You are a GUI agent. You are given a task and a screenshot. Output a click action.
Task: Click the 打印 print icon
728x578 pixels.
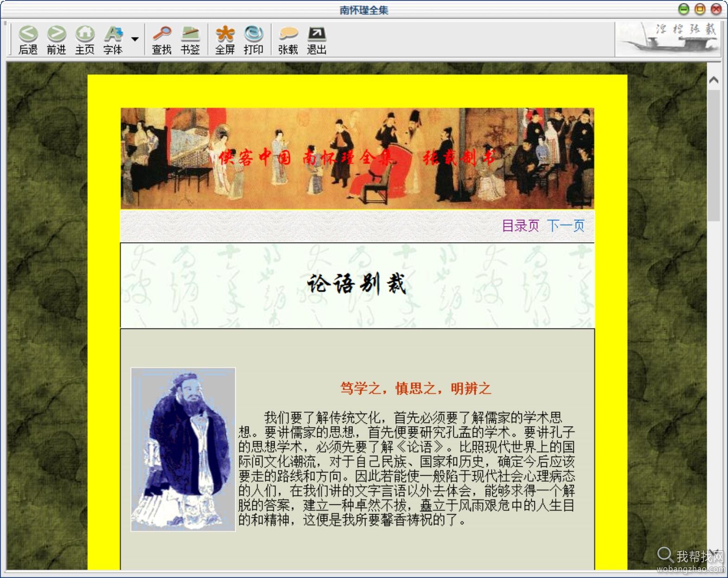(253, 40)
